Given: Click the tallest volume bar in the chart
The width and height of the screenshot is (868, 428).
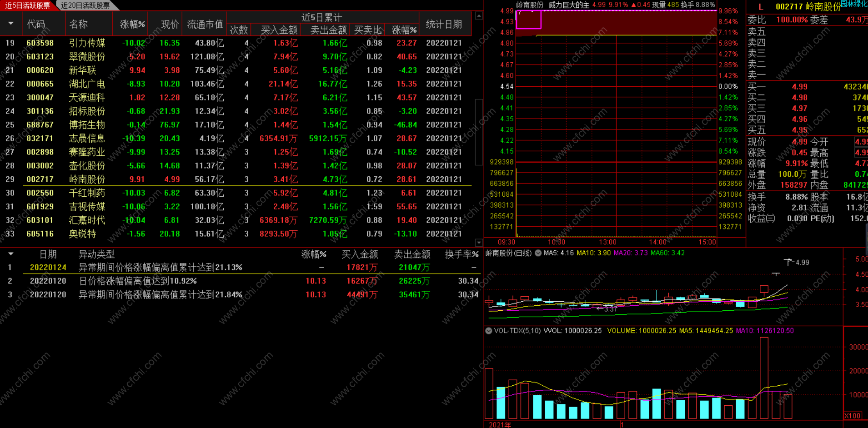Looking at the screenshot, I should coord(764,378).
